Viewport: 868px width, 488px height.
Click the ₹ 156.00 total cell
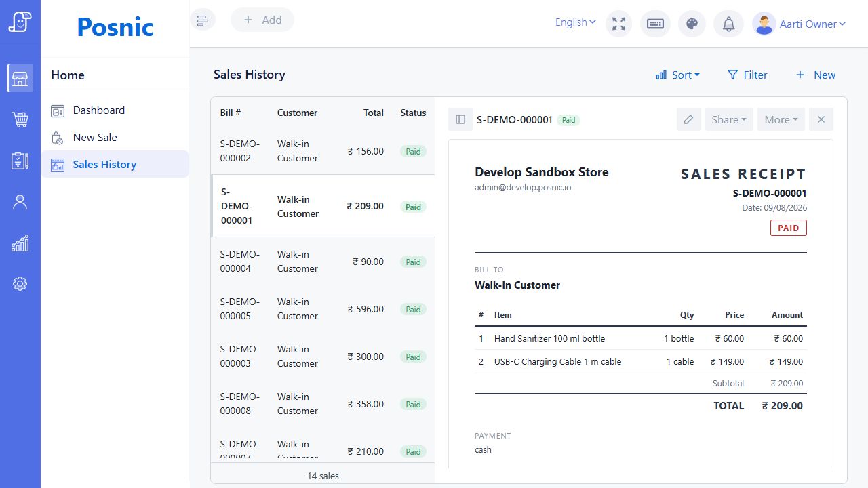pos(366,151)
